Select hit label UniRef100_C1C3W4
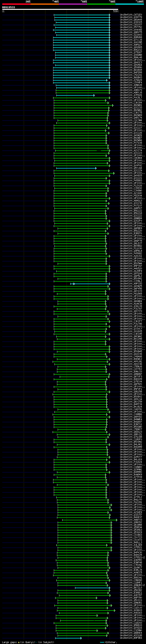 tap(131, 120)
